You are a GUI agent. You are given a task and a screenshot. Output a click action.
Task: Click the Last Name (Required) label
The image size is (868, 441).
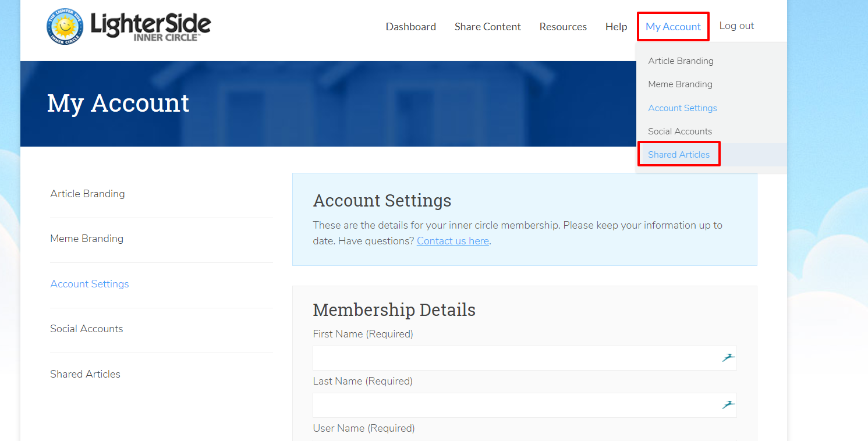[x=363, y=381]
